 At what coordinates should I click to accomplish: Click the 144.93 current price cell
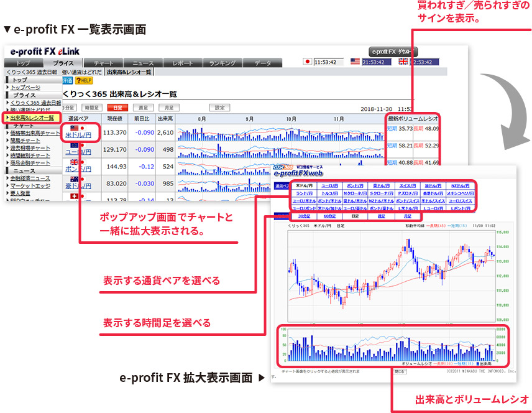115,167
